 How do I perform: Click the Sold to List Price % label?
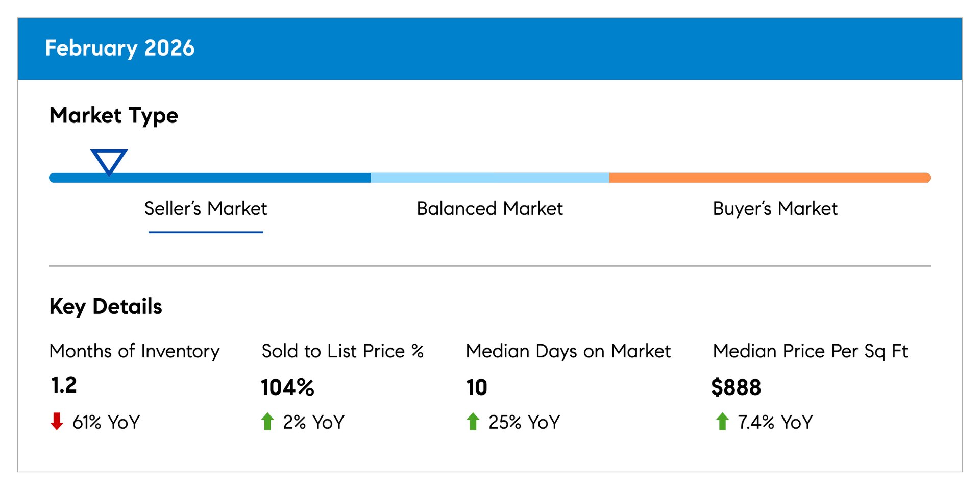pyautogui.click(x=342, y=351)
